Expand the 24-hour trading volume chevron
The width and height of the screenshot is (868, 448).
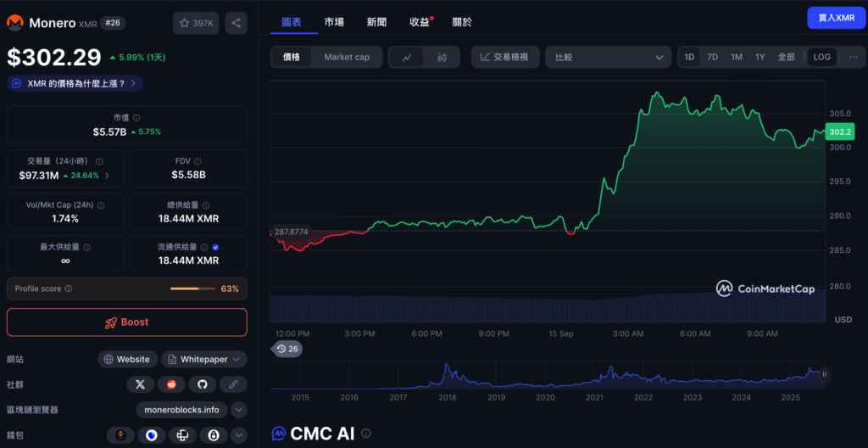pyautogui.click(x=107, y=176)
